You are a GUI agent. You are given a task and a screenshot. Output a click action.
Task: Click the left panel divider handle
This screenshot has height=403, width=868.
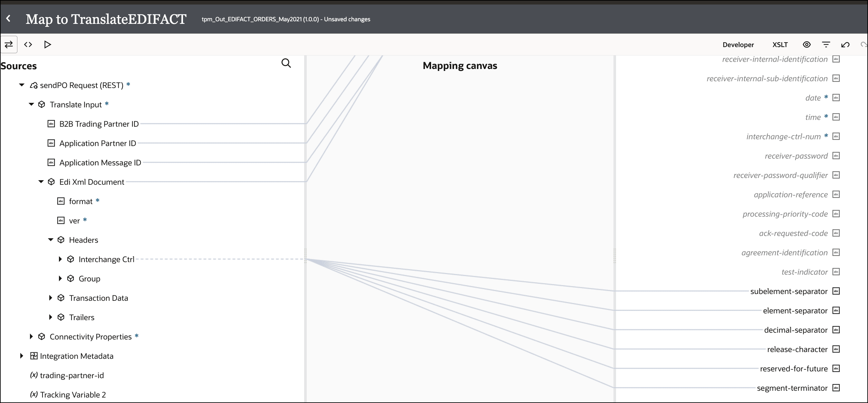pos(305,256)
